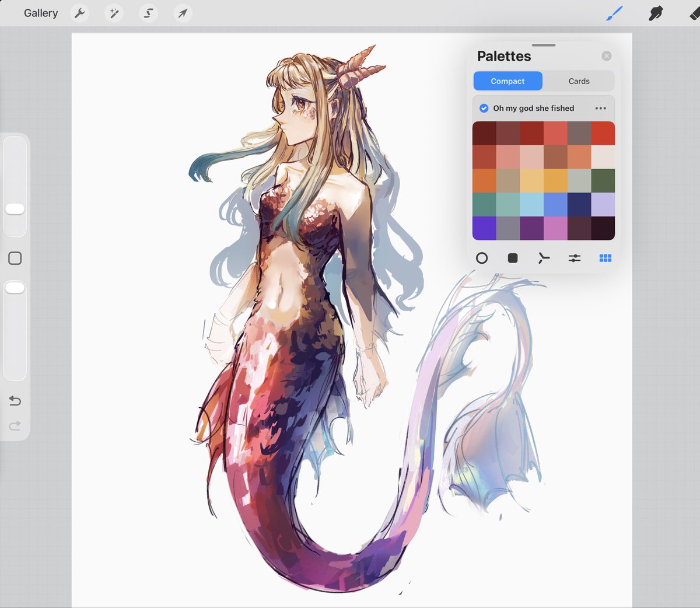Pick the vivid violet swatch in bottom row
This screenshot has height=608, width=700.
click(x=484, y=228)
